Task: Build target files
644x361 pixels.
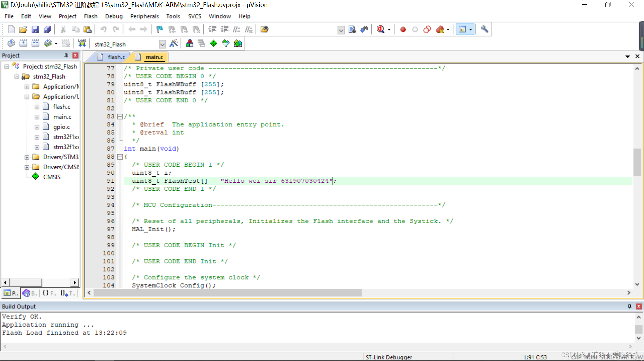Action: point(23,43)
